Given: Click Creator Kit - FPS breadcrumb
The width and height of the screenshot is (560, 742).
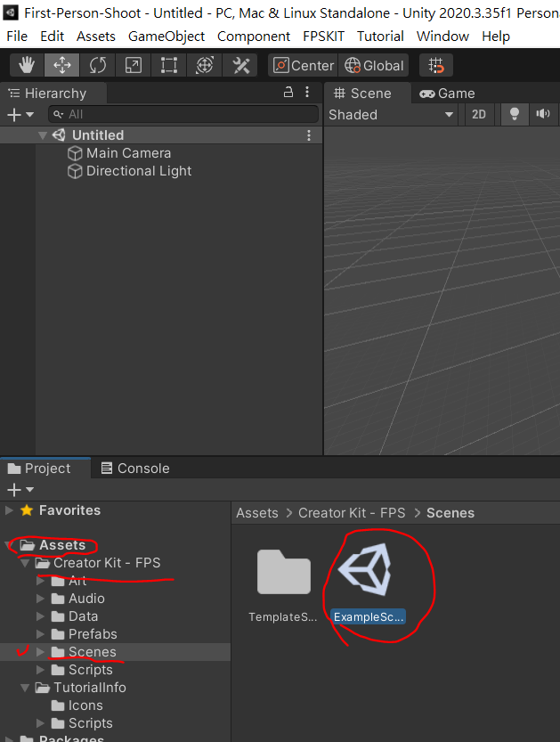Looking at the screenshot, I should click(352, 513).
